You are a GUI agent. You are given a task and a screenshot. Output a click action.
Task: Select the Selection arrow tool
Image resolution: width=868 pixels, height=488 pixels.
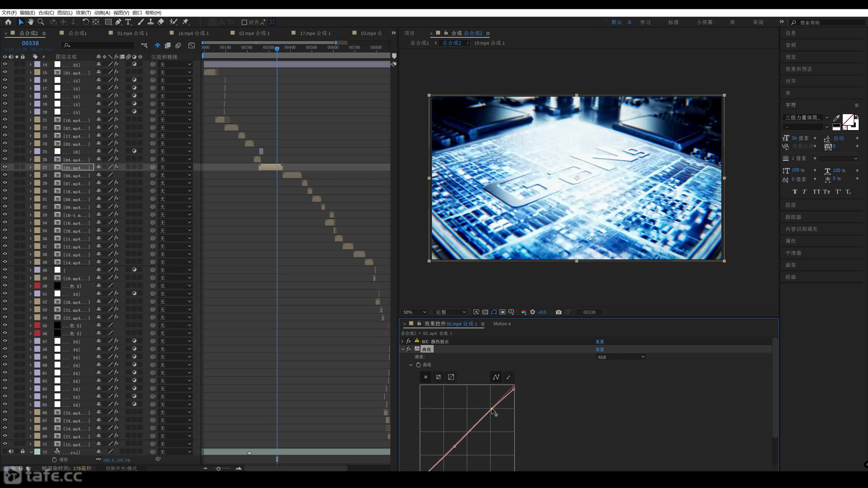click(21, 22)
